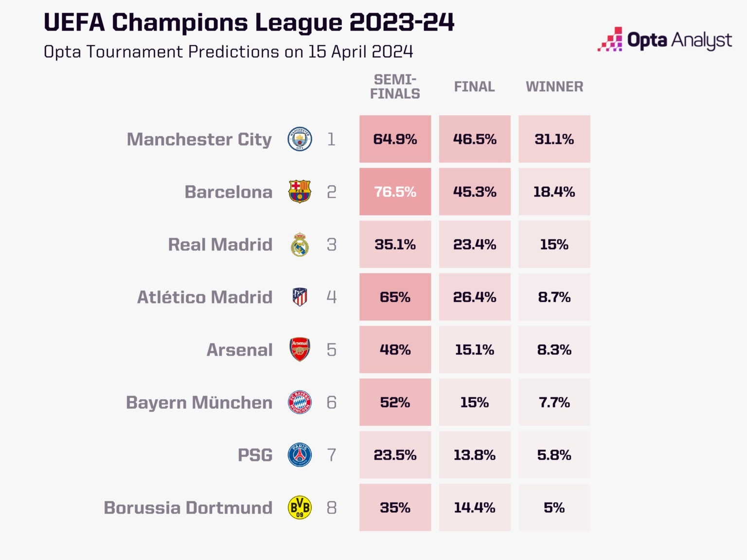Click the Opta Analyst logo
This screenshot has width=747, height=560.
coord(664,40)
